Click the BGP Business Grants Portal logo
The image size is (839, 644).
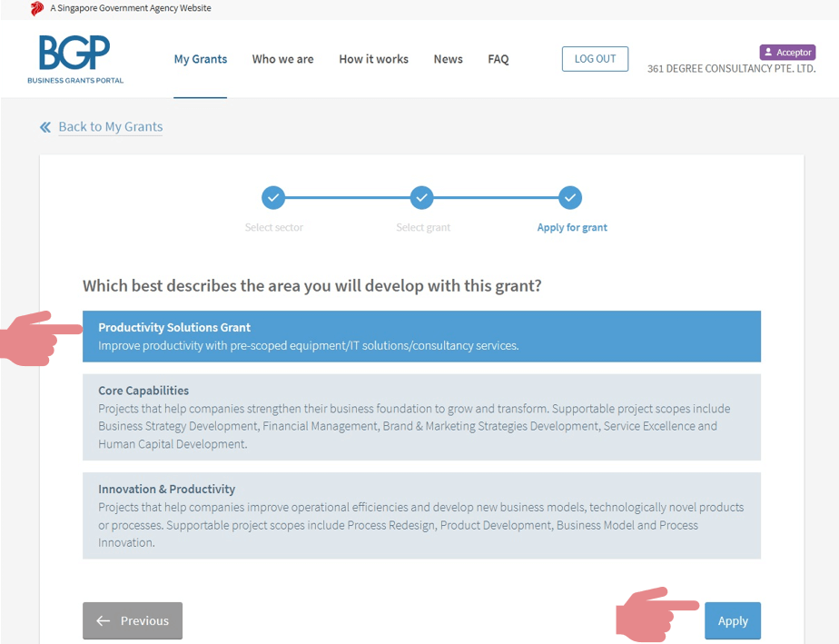pos(75,60)
